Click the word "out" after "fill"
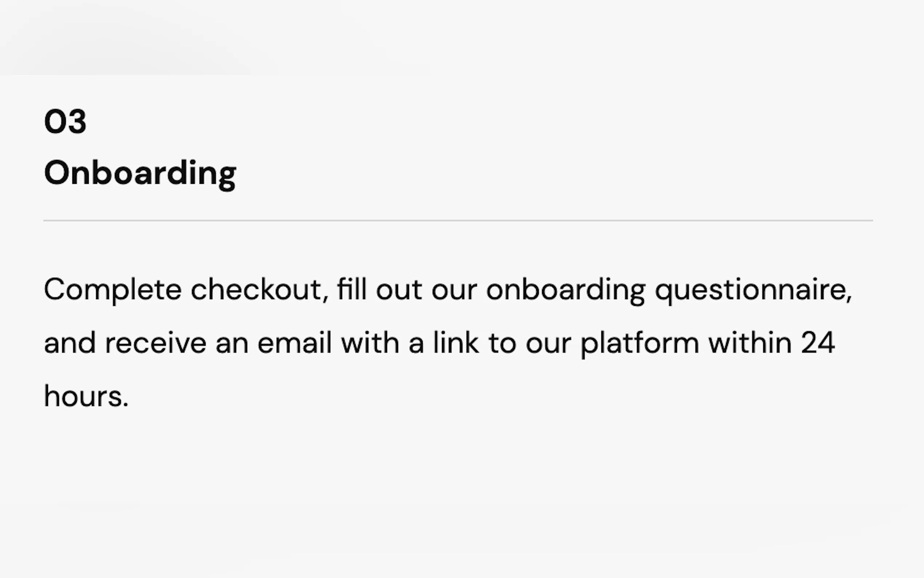 399,290
